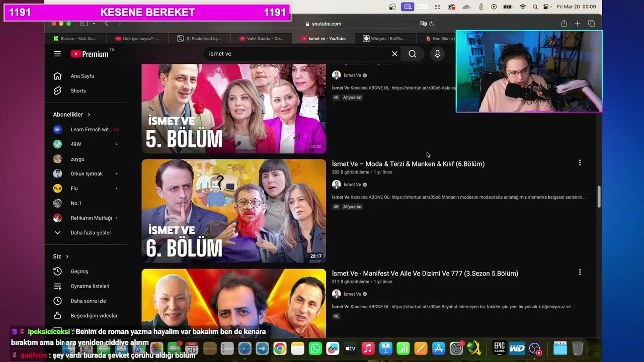Screen dimensions: 644x362
Task: Expand Abonelikler section chevron
Action: click(x=89, y=115)
